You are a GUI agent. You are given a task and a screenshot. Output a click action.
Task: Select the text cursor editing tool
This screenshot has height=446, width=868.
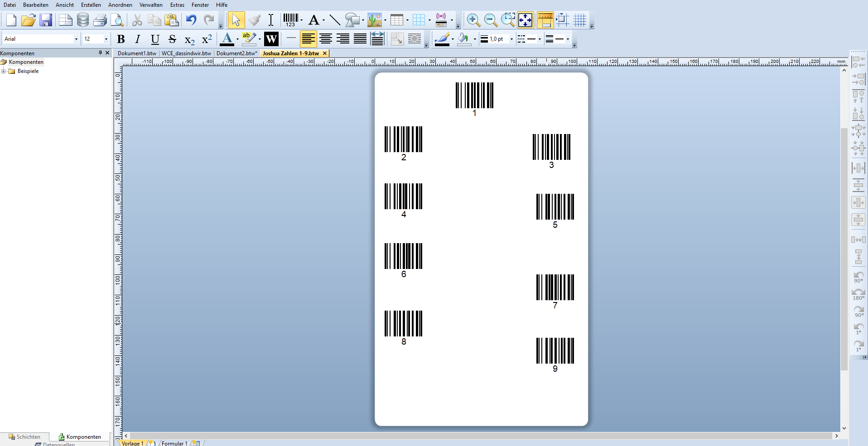(271, 20)
